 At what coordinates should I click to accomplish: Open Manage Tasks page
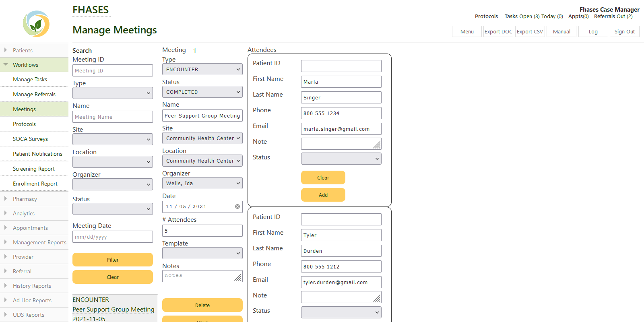34,79
